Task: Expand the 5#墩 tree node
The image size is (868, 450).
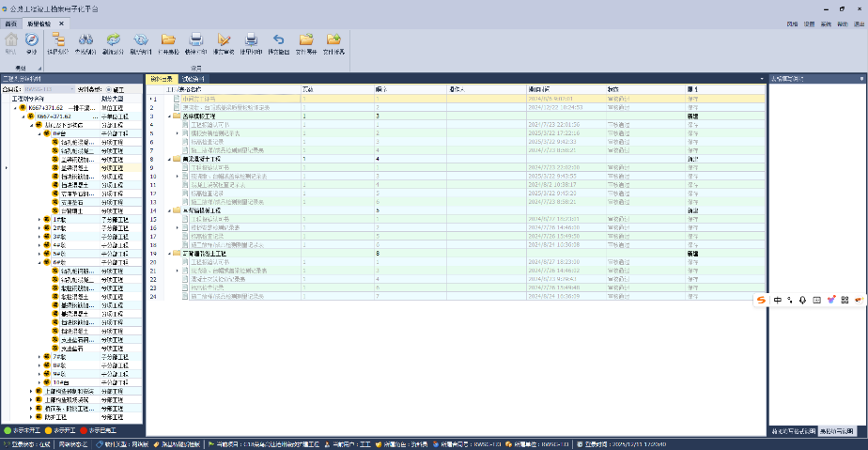Action: (x=39, y=254)
